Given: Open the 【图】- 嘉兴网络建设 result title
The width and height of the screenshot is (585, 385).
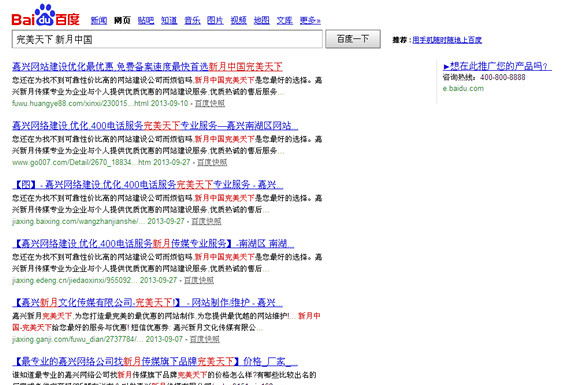Looking at the screenshot, I should [x=147, y=185].
